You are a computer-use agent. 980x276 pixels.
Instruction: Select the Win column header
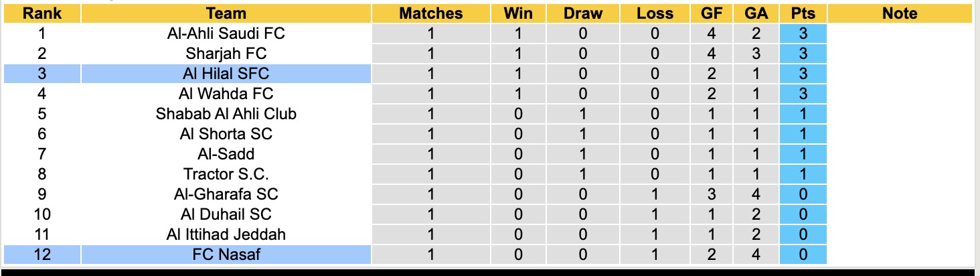click(519, 13)
